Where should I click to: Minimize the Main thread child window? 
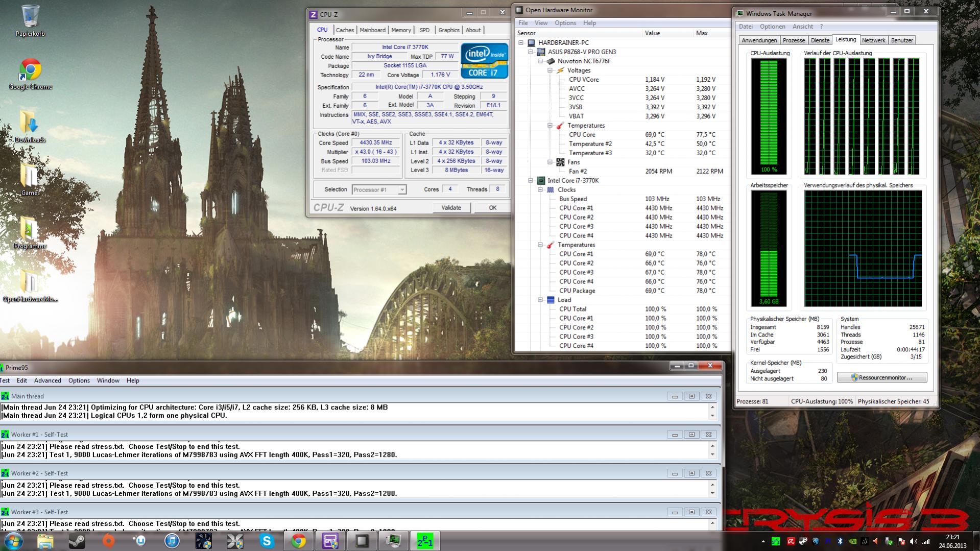tap(675, 396)
